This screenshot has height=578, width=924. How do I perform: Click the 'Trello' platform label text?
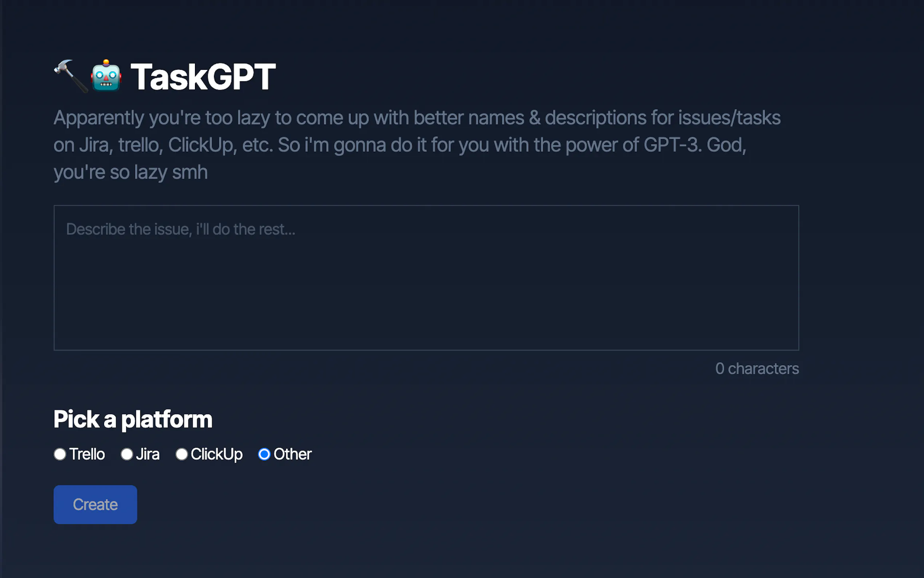point(87,454)
